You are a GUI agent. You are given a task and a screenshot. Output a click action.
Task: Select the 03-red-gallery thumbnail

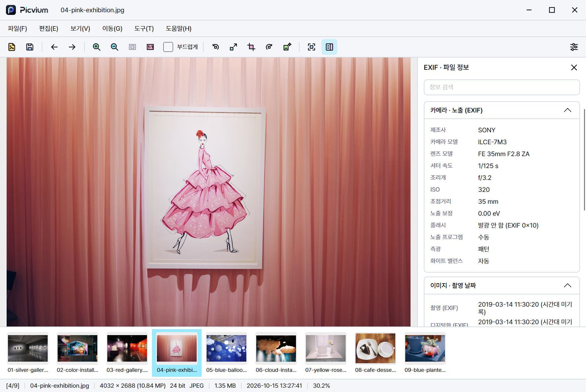pos(127,353)
